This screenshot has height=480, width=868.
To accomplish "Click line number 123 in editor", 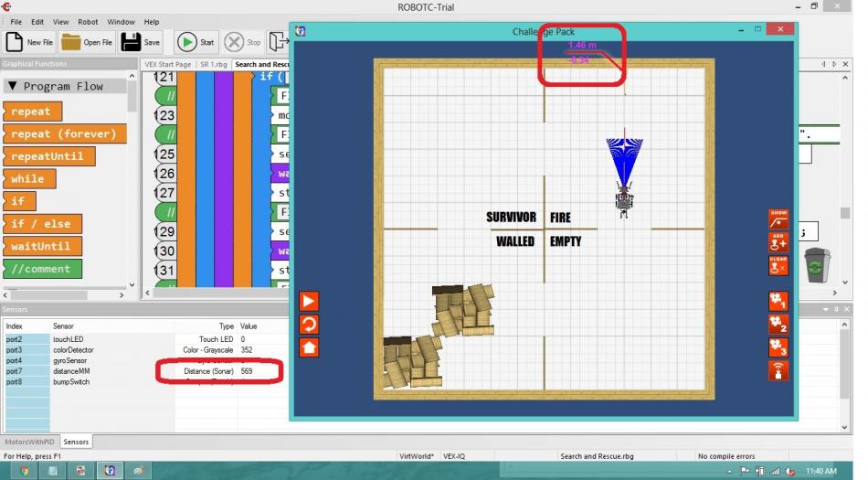I will pos(165,115).
